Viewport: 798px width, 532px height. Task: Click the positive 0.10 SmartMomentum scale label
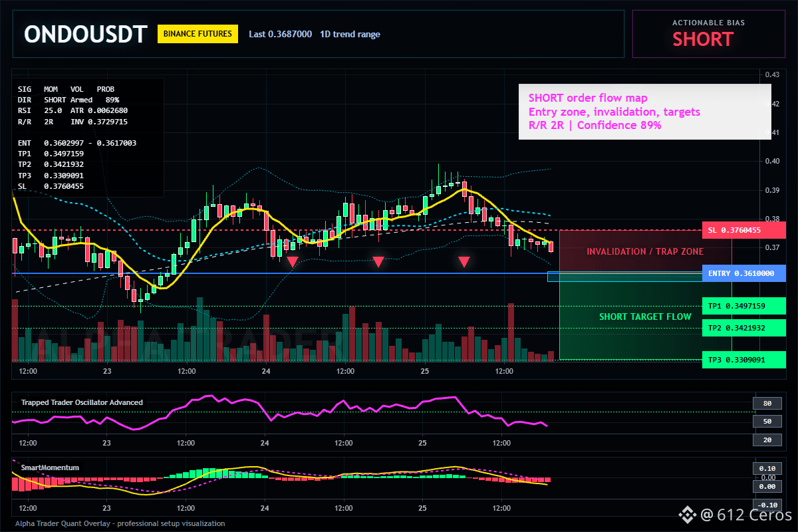click(767, 468)
